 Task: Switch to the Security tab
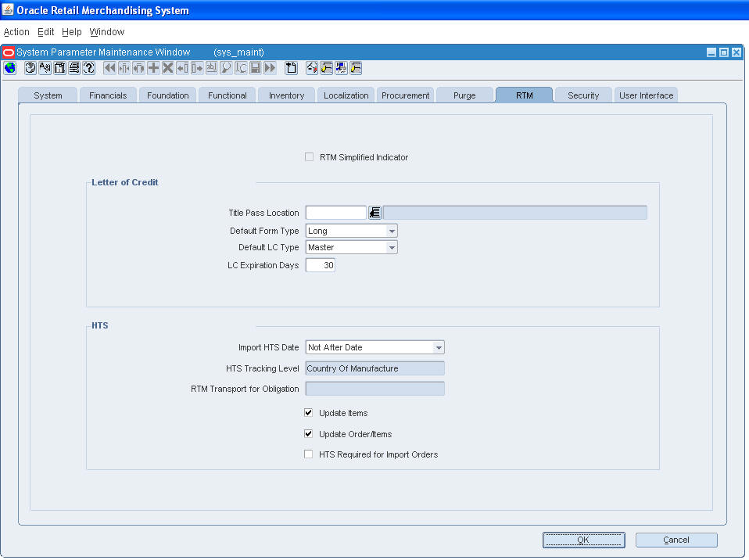pyautogui.click(x=584, y=95)
